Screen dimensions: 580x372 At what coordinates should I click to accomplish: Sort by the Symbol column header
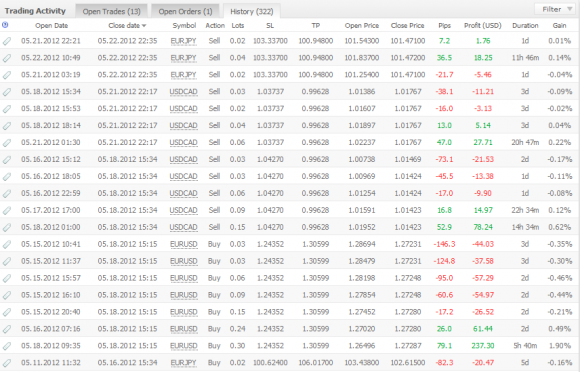pyautogui.click(x=184, y=26)
